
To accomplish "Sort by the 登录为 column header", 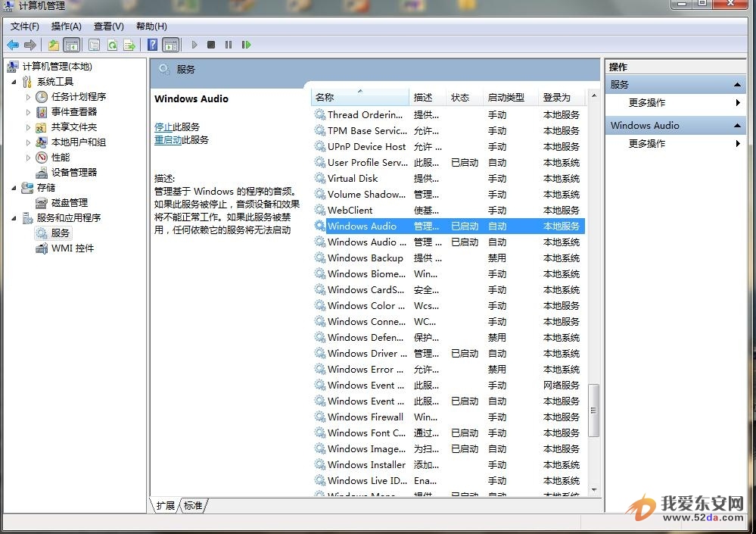I will coord(562,98).
